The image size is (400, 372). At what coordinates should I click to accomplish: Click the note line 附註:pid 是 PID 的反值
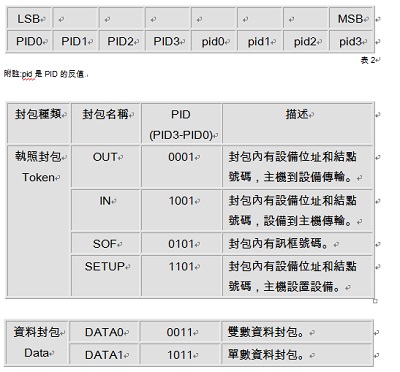[45, 74]
